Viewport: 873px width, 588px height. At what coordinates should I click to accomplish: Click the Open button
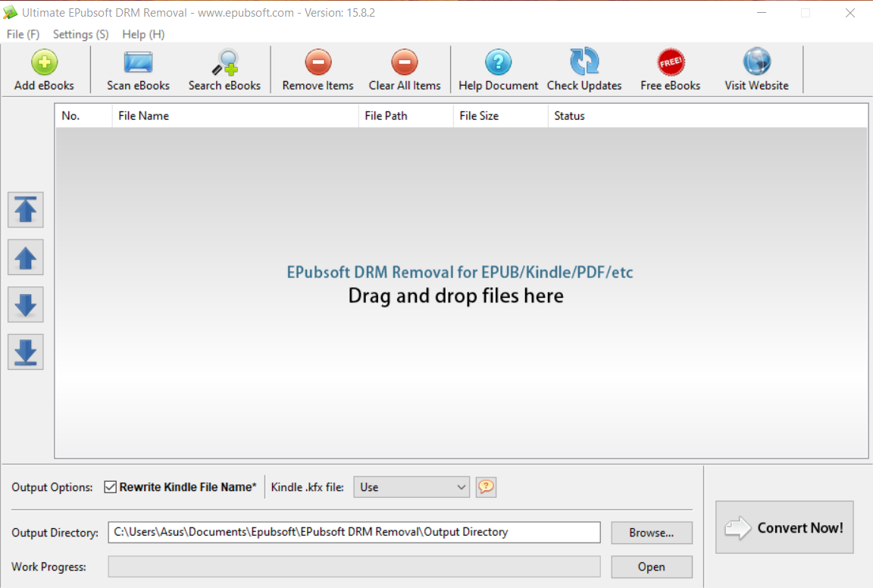pos(652,567)
